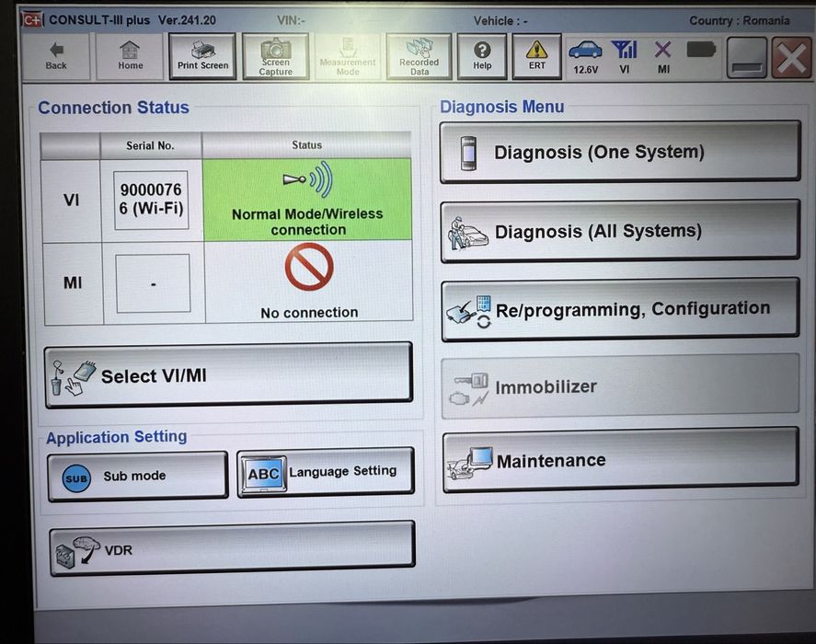This screenshot has width=816, height=644.
Task: Click the mechanic and car icon on All Systems
Action: coord(467,233)
